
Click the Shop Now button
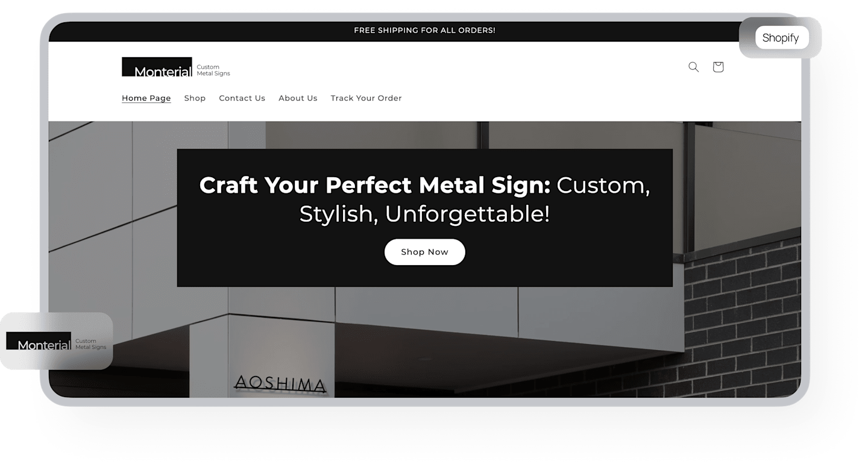[x=425, y=252]
